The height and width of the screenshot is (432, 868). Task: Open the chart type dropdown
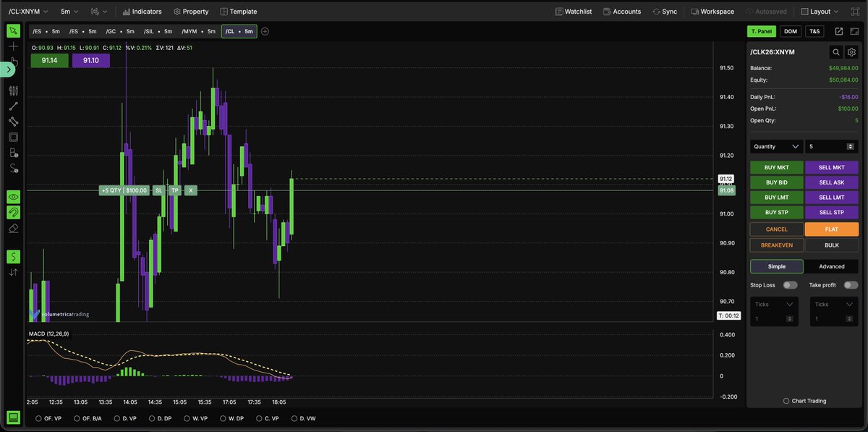100,12
